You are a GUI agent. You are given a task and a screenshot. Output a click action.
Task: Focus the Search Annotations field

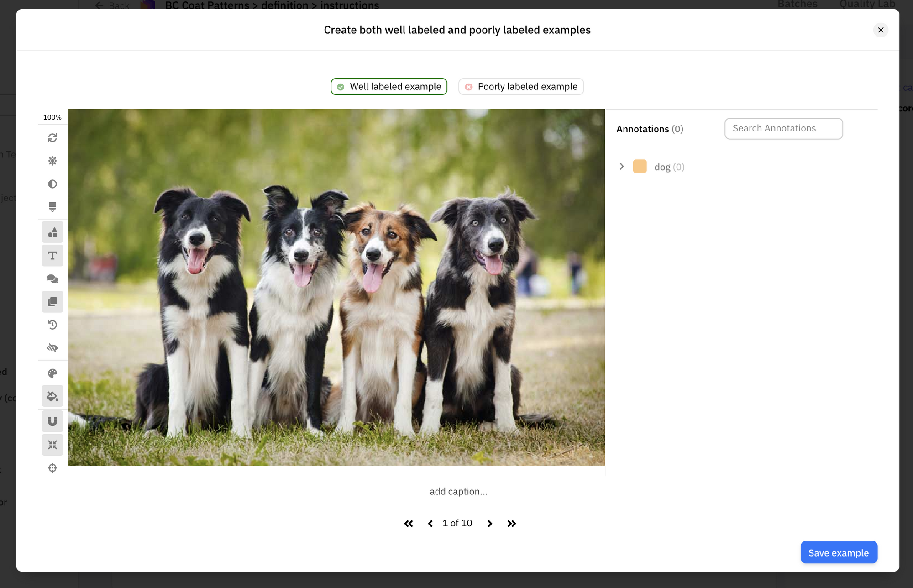pyautogui.click(x=783, y=129)
